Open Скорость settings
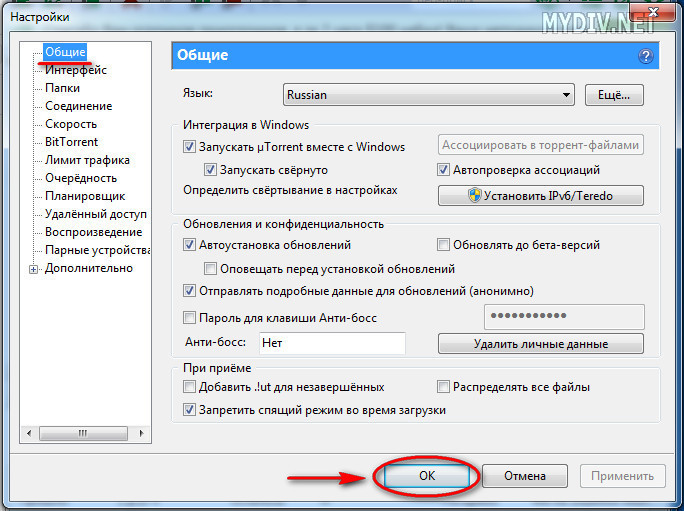684x511 pixels. (x=71, y=124)
